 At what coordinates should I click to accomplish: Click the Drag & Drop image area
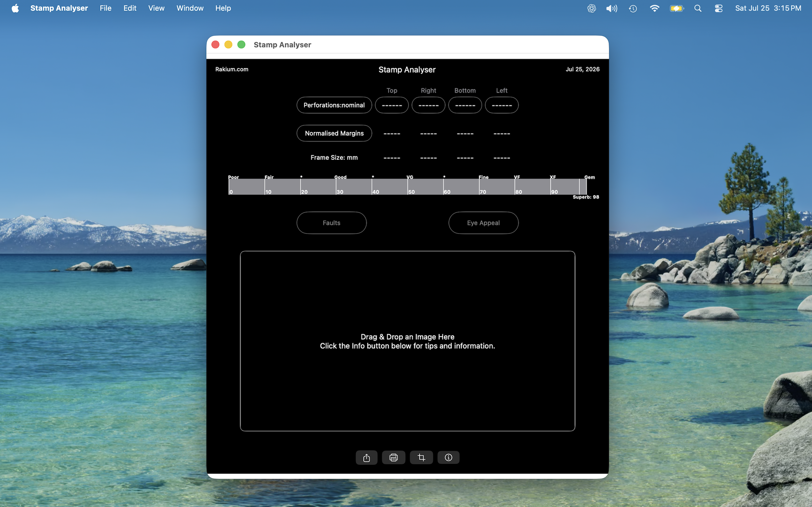pos(408,341)
